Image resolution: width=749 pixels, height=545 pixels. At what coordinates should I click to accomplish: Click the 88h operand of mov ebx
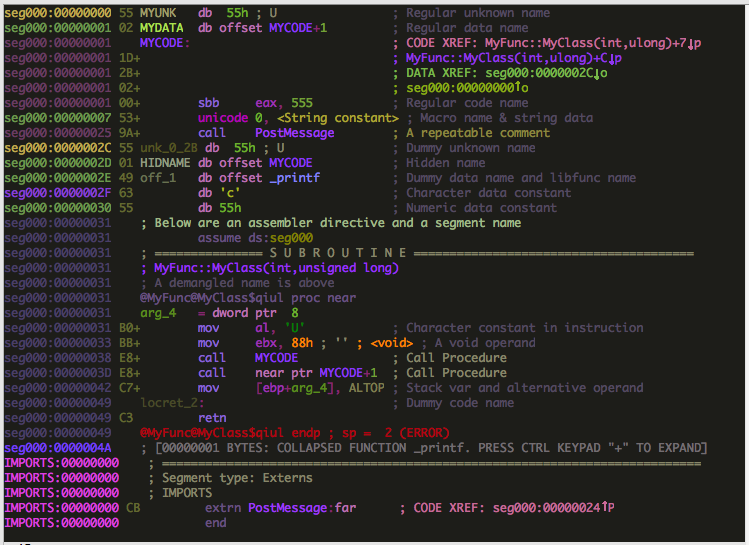[301, 343]
